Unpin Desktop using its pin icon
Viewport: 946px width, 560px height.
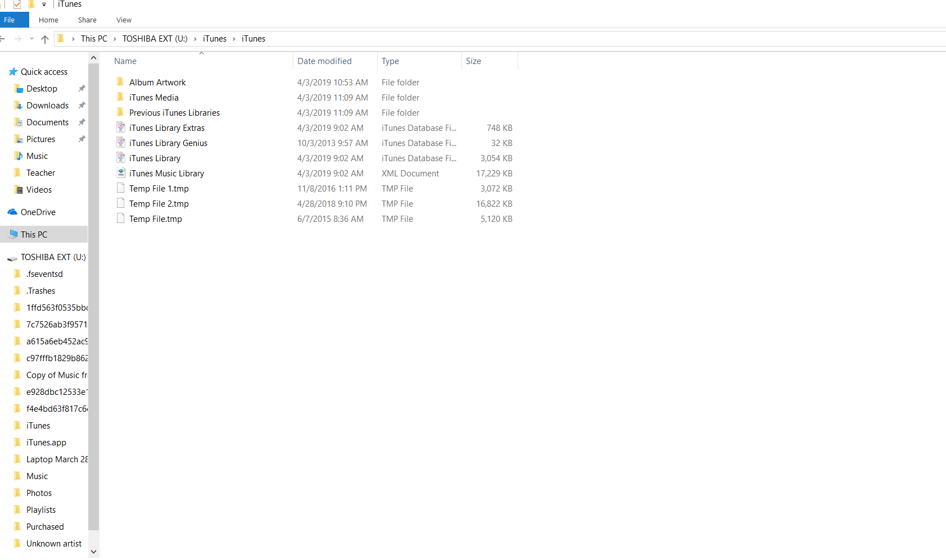[82, 89]
